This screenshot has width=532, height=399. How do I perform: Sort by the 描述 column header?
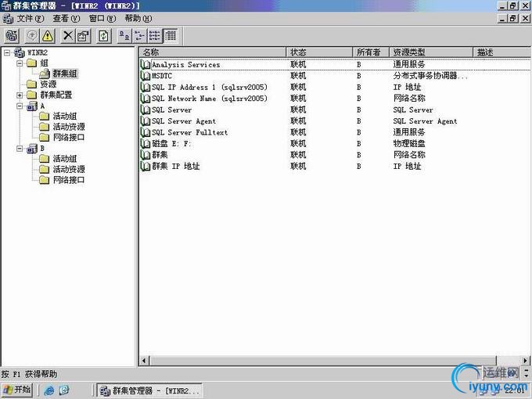pyautogui.click(x=501, y=52)
